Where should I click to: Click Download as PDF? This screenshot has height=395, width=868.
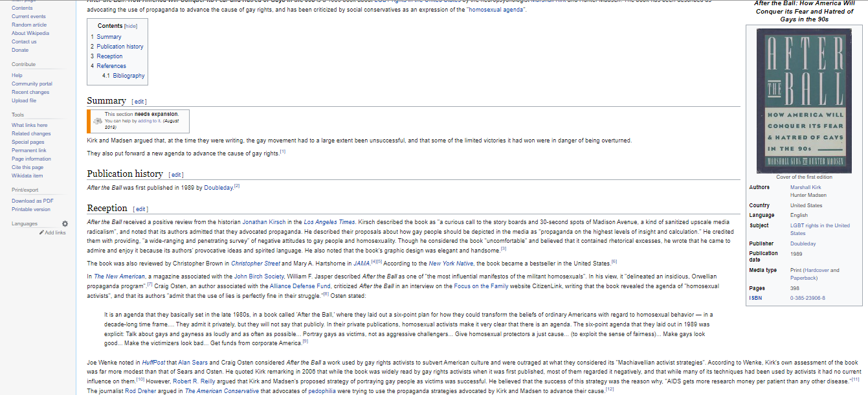[32, 201]
